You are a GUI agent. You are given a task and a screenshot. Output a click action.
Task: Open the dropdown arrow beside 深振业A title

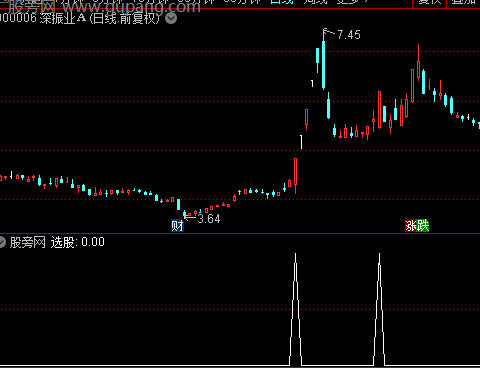[171, 18]
